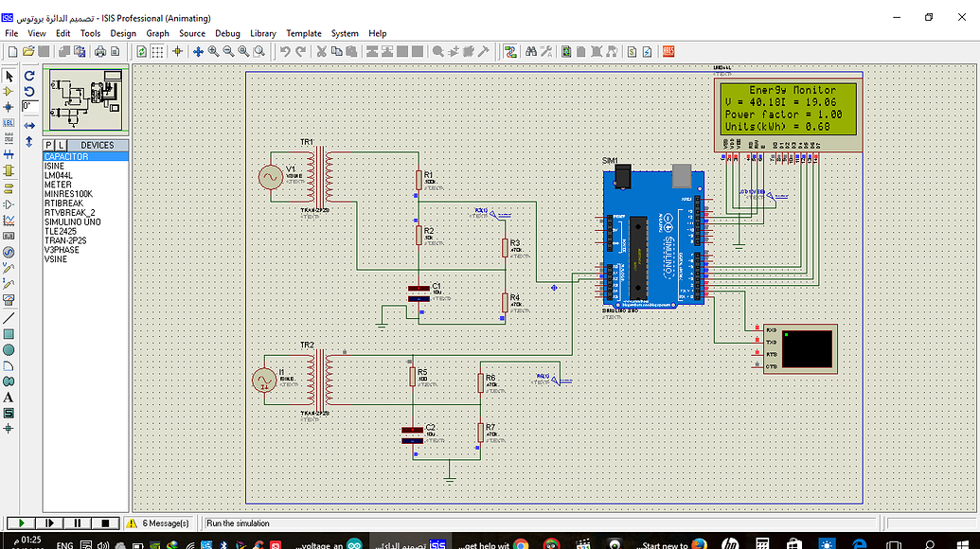Choose the Terminals mode icon
This screenshot has height=549, width=980.
point(8,190)
